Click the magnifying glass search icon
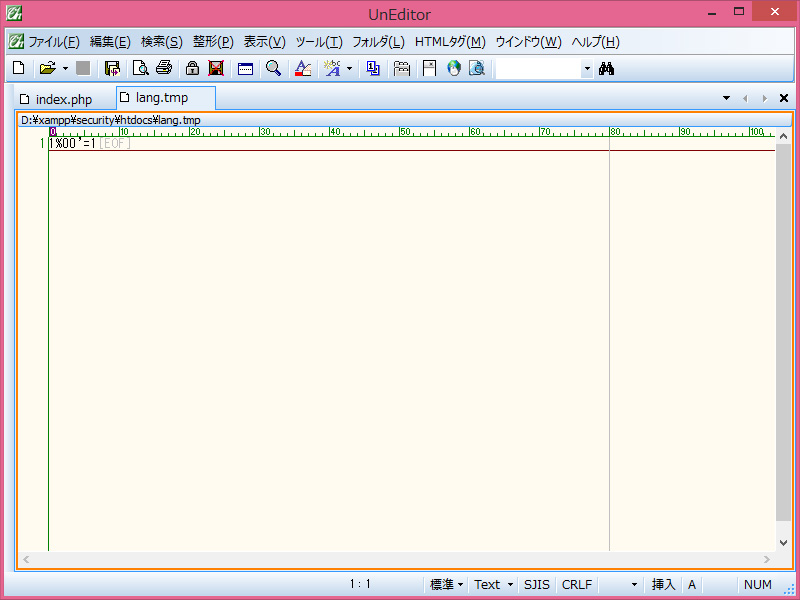 (273, 68)
